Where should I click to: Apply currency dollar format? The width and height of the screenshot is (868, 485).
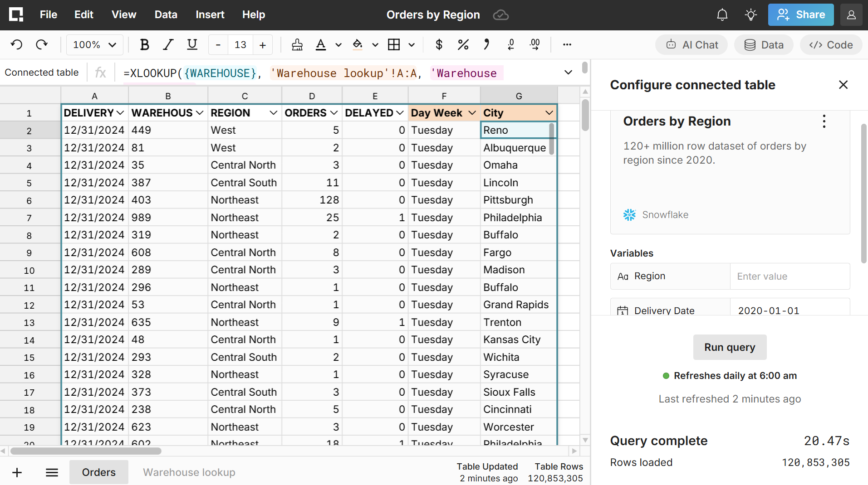(439, 44)
